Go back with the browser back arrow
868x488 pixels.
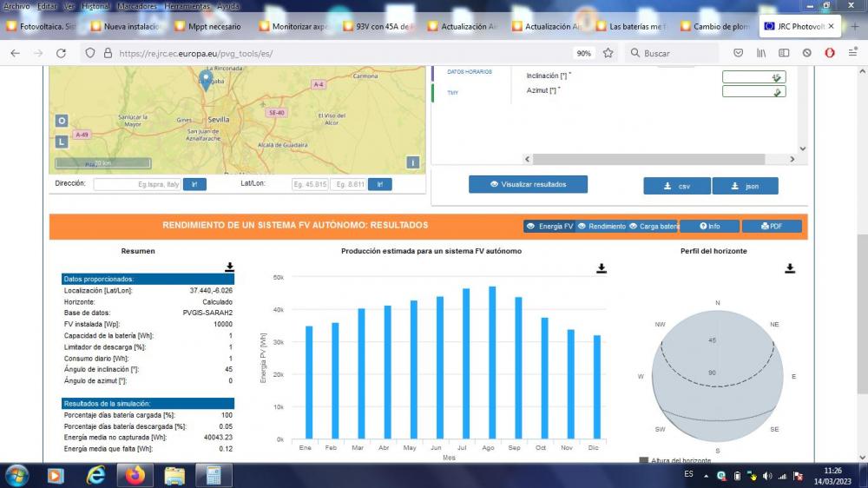15,53
